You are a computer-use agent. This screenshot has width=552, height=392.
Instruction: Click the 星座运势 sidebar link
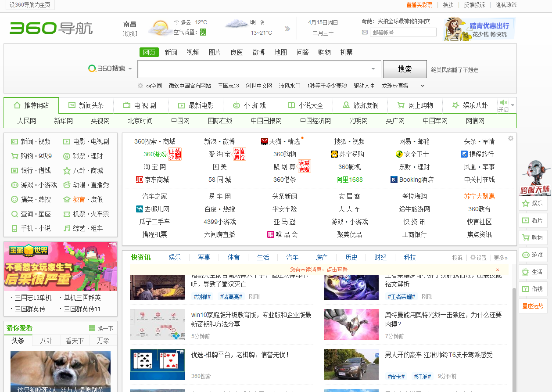[x=533, y=306]
